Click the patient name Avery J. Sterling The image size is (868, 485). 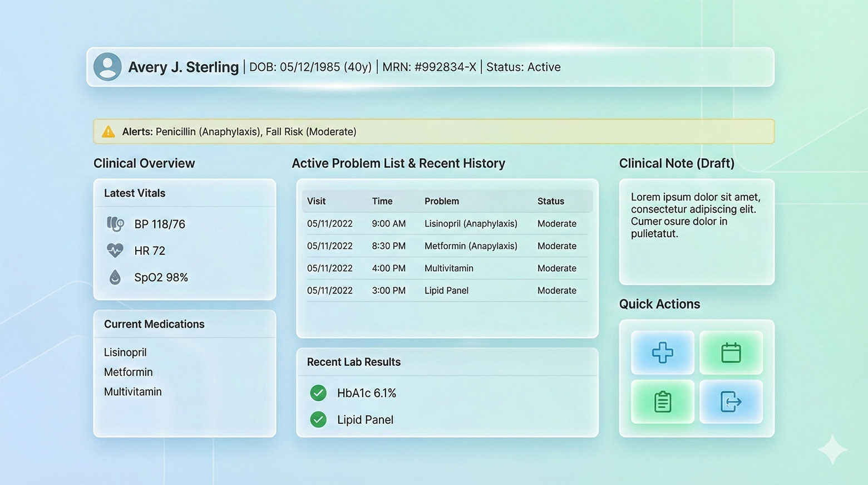point(183,67)
